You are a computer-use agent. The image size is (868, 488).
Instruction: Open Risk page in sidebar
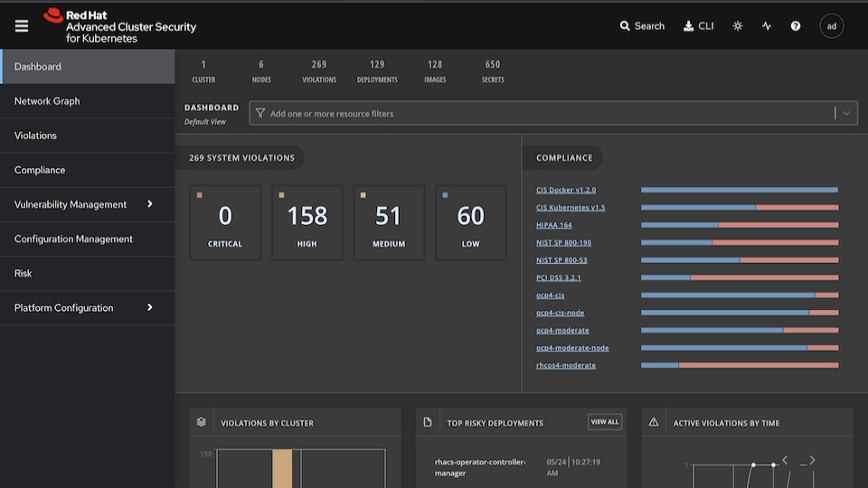click(x=88, y=273)
